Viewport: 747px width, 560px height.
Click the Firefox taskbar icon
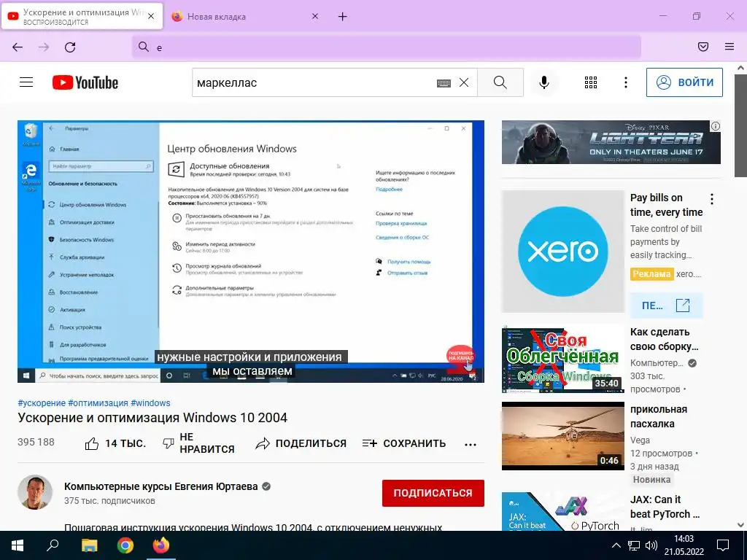pos(161,545)
